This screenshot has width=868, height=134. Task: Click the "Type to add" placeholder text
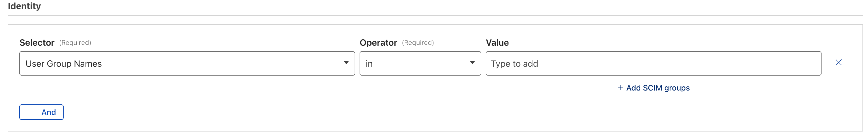click(x=514, y=64)
